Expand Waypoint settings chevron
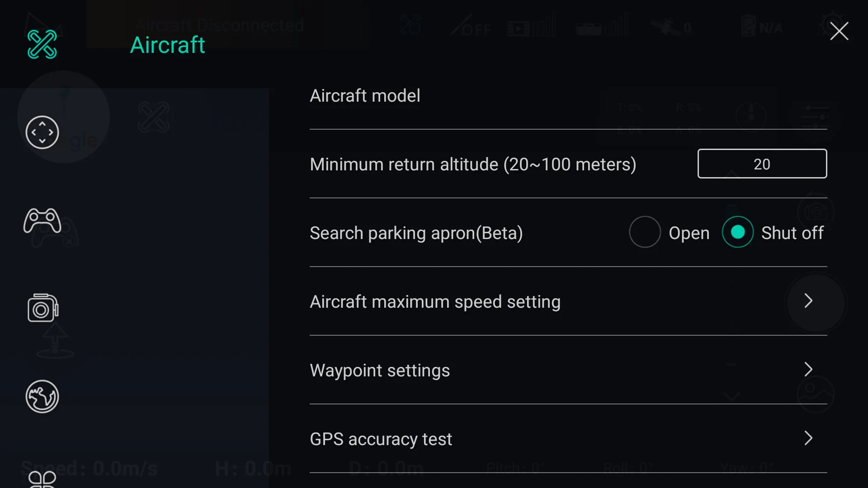 coord(809,370)
